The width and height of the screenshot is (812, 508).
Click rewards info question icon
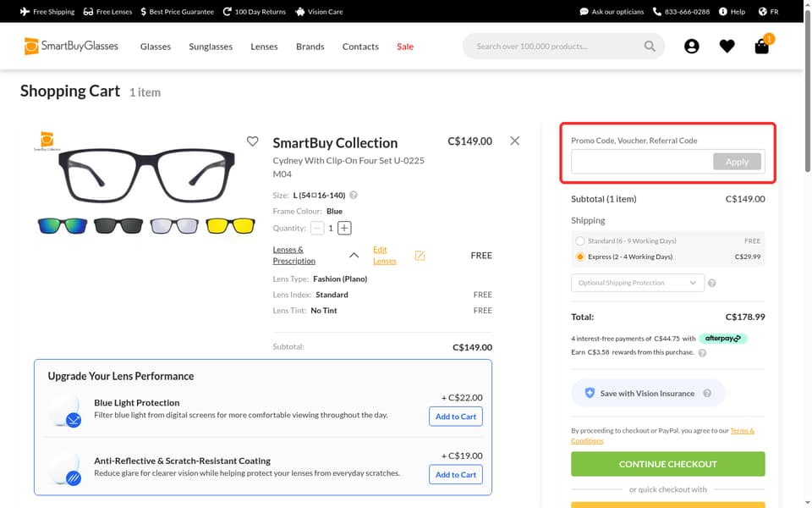coord(702,353)
